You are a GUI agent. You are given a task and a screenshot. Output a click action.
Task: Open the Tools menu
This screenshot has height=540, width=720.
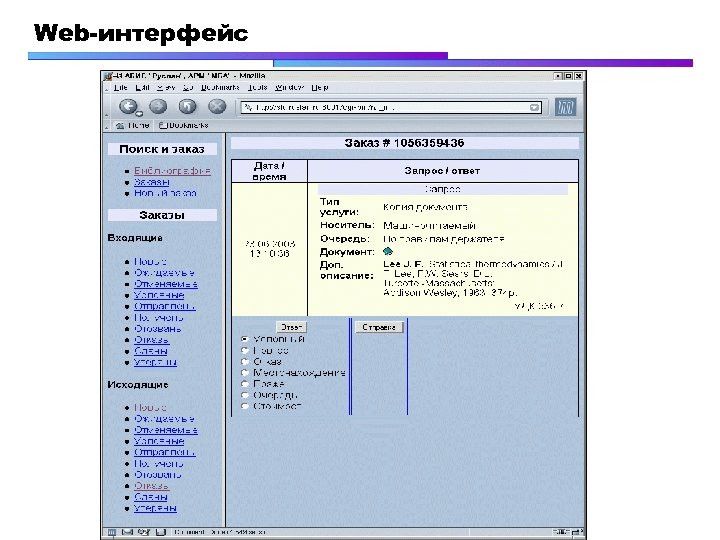[x=258, y=87]
